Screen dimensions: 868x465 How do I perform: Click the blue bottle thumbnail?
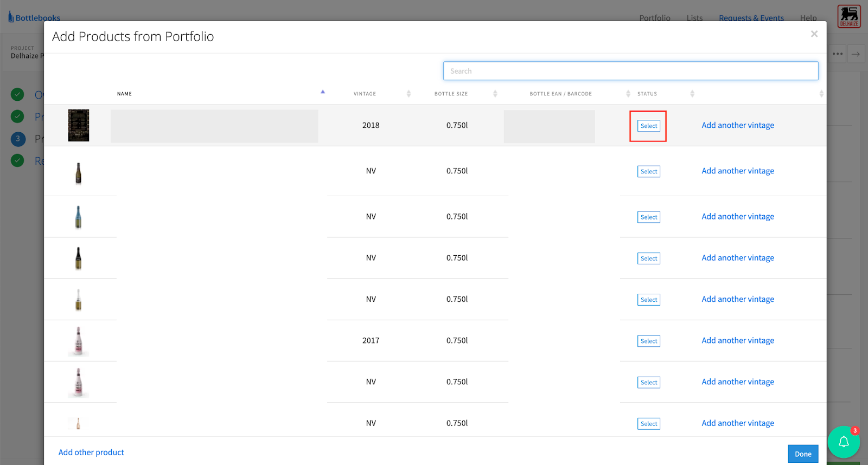79,217
